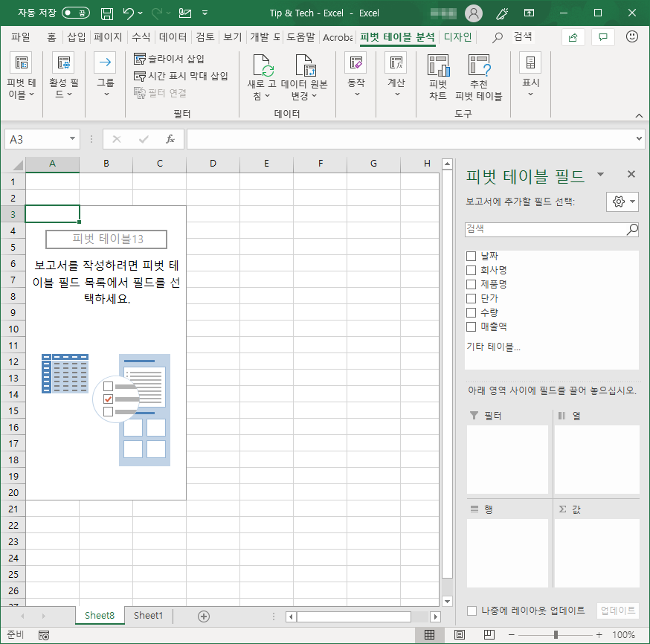Click Change Data Source (데이터 원본 변경) icon

tap(305, 65)
